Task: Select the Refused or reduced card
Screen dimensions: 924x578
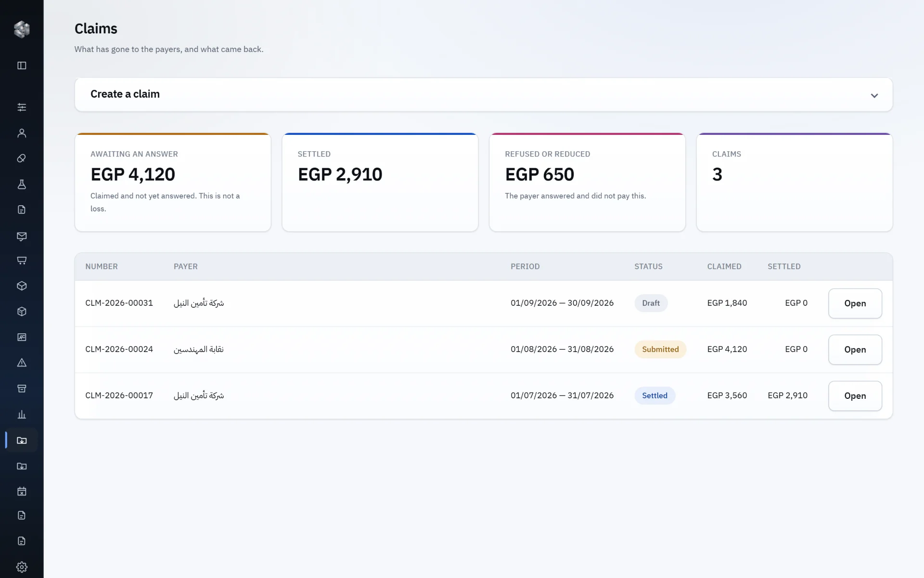Action: tap(587, 182)
